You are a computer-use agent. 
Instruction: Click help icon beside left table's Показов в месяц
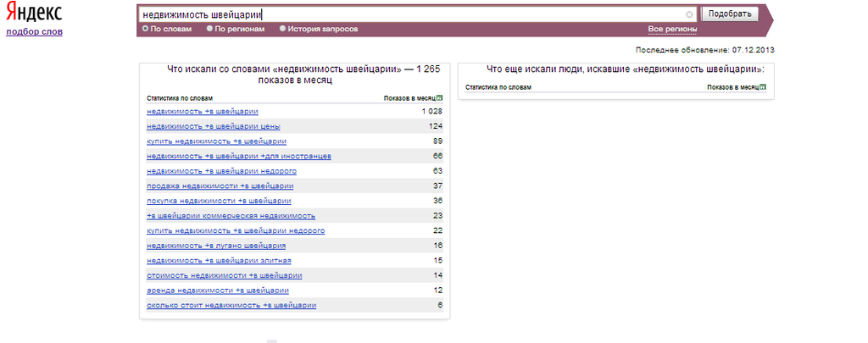pyautogui.click(x=440, y=98)
